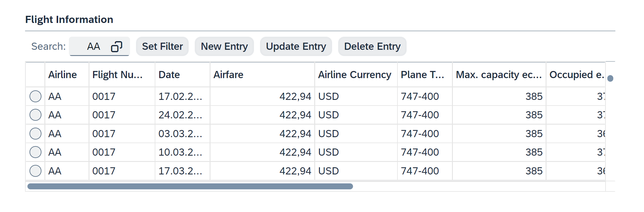Image resolution: width=644 pixels, height=212 pixels.
Task: Open value help icon in Search field
Action: point(117,47)
